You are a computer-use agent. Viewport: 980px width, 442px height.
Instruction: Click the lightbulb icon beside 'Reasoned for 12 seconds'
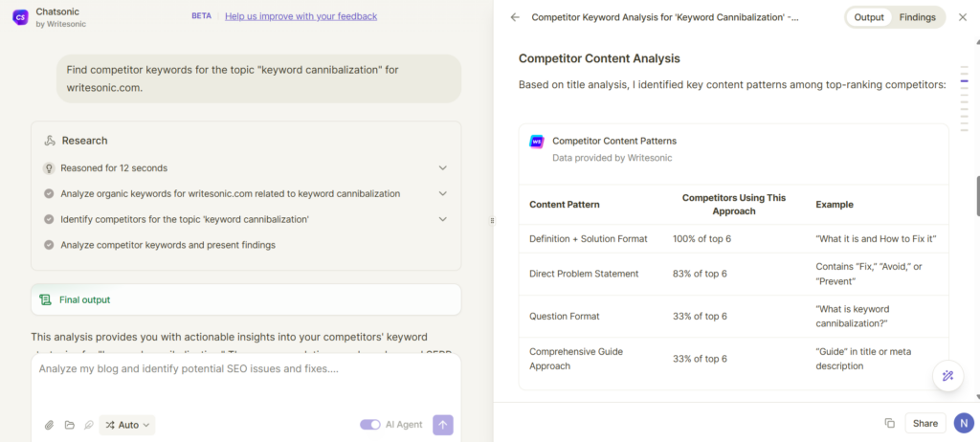click(x=49, y=168)
